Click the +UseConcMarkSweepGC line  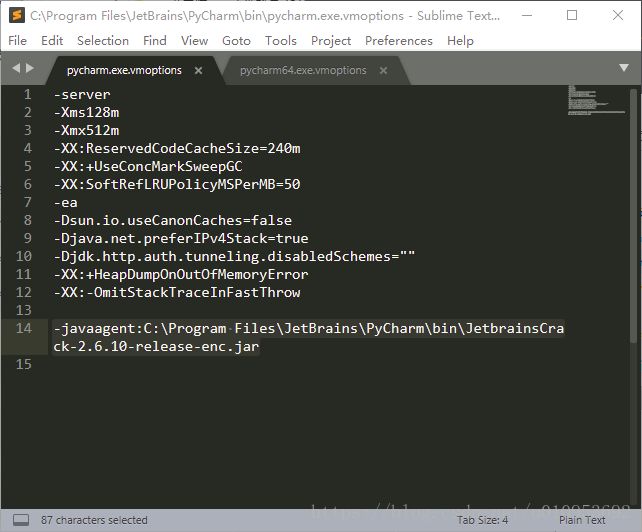pos(148,167)
